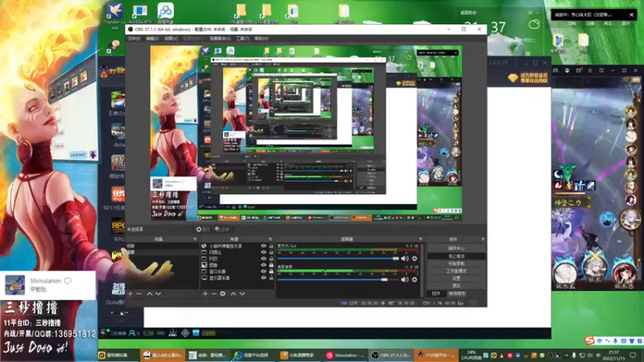Image resolution: width=644 pixels, height=362 pixels.
Task: Pop out the Sources dock panel
Action: tap(270, 239)
